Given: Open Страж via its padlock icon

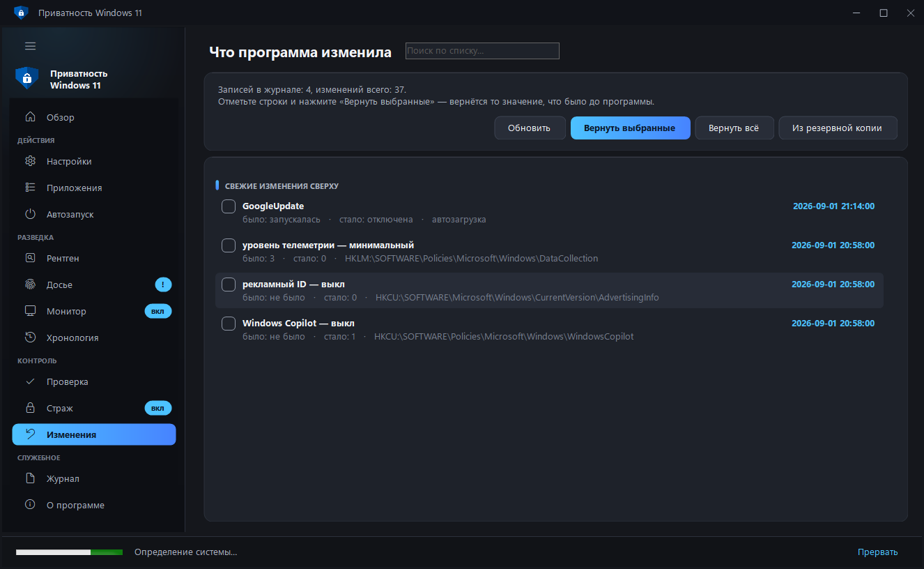Looking at the screenshot, I should click(x=30, y=408).
